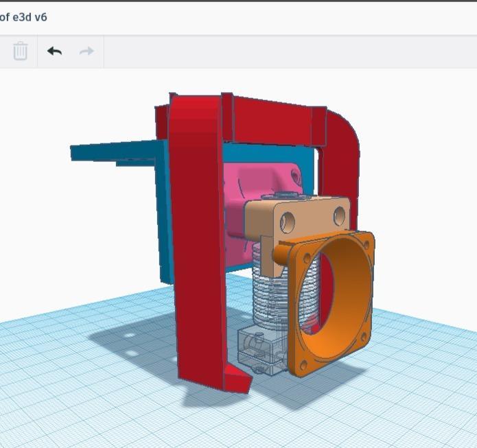Edit the design title 'of e3d v6'
The width and height of the screenshot is (477, 448).
pos(23,17)
